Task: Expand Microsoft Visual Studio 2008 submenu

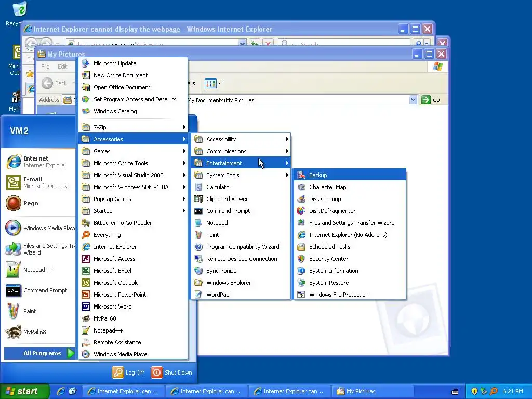Action: click(133, 175)
